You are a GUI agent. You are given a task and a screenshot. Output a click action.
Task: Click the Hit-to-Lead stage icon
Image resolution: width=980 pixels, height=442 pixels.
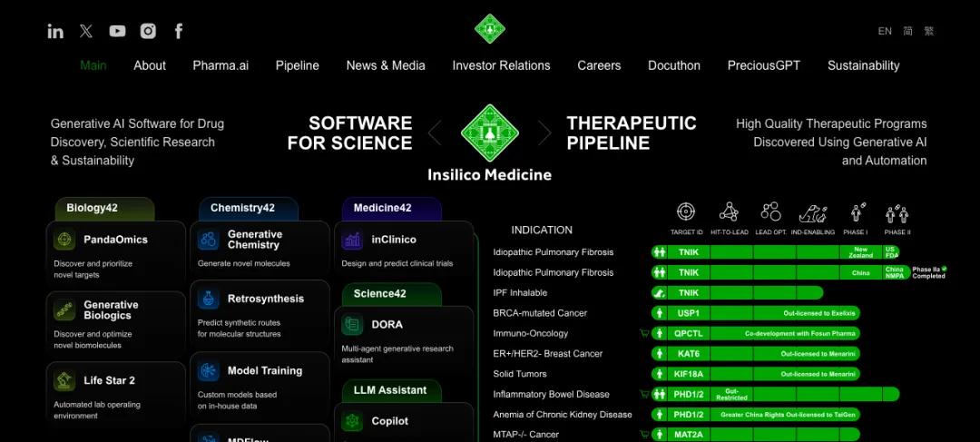[729, 212]
